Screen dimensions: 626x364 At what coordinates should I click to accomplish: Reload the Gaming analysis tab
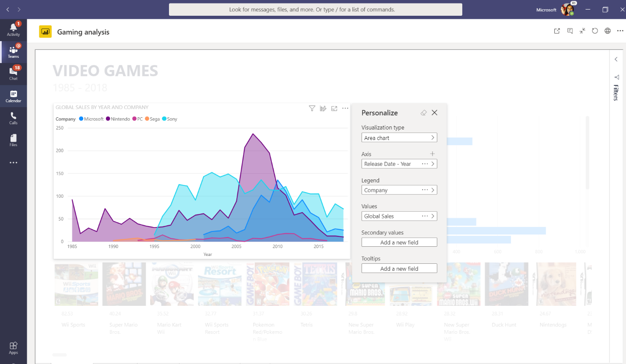595,31
